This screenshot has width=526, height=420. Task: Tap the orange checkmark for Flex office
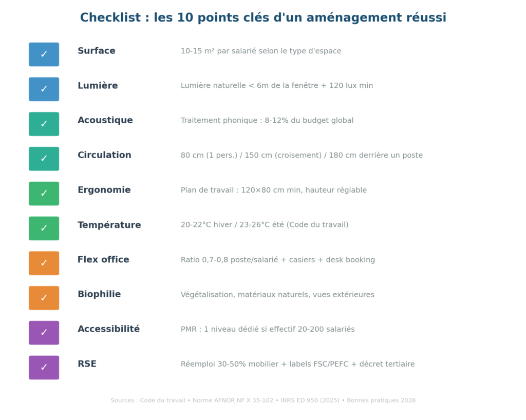point(44,263)
